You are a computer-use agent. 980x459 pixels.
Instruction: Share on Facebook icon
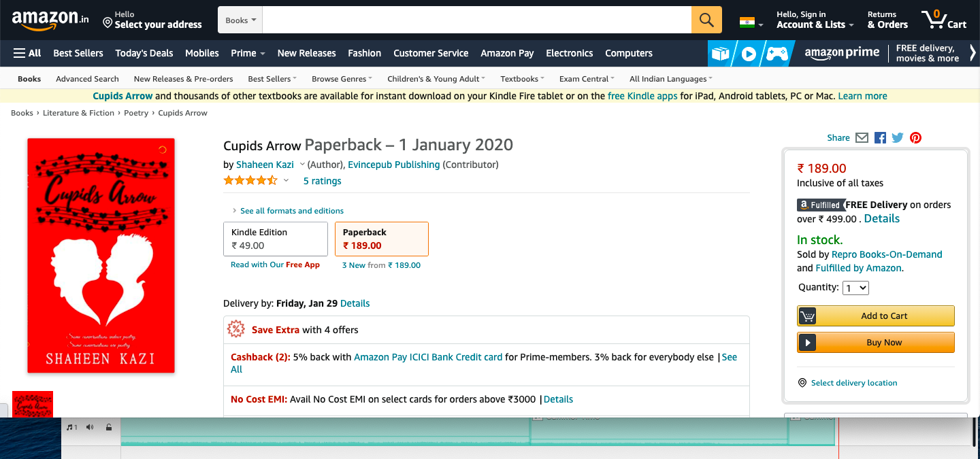880,138
